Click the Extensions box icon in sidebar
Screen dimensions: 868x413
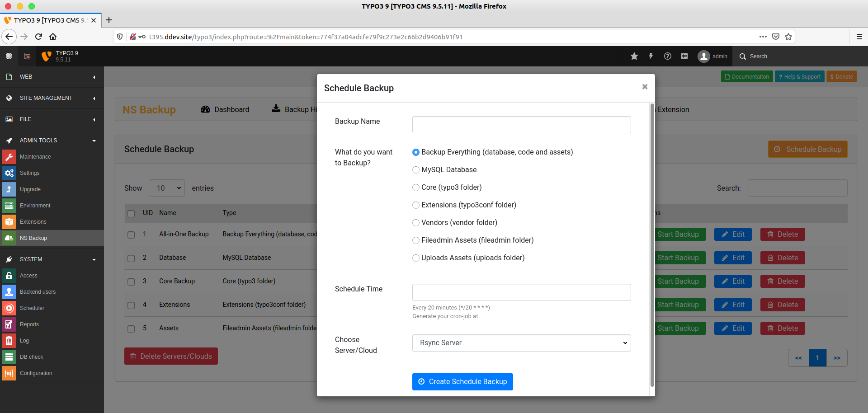(9, 222)
